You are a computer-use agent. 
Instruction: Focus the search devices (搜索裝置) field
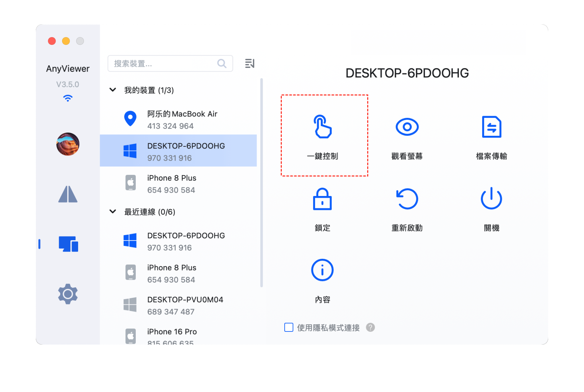point(170,64)
